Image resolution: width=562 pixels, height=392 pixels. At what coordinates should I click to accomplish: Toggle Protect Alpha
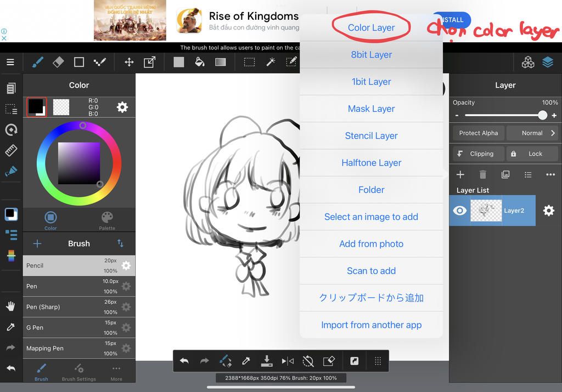479,133
